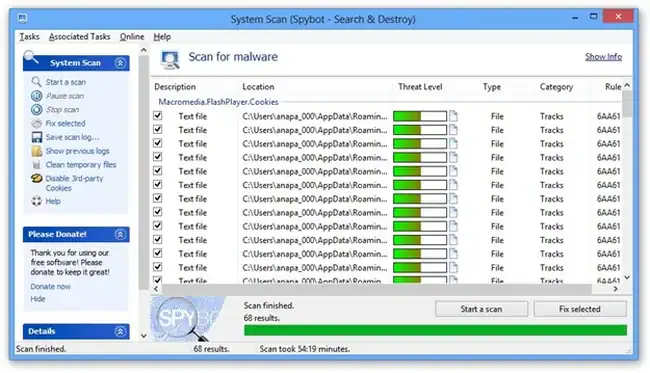
Task: Open the Help menu
Action: click(162, 36)
